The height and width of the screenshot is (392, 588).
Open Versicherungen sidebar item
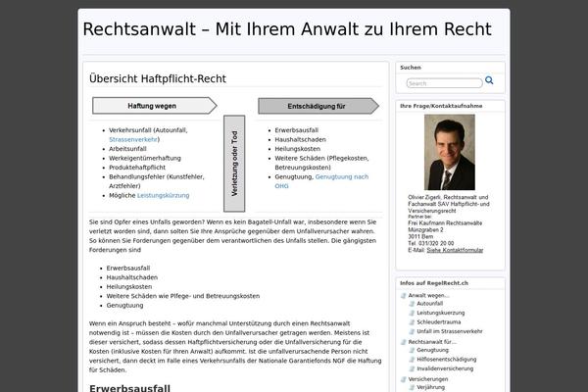428,379
